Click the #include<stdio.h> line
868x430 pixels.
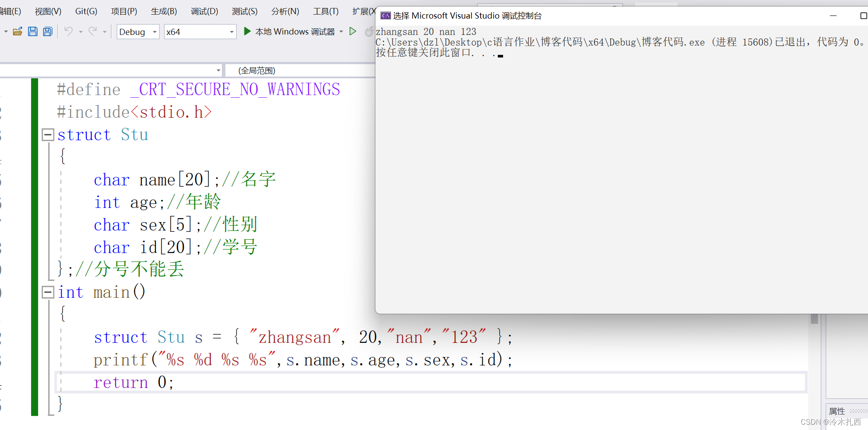coord(134,112)
